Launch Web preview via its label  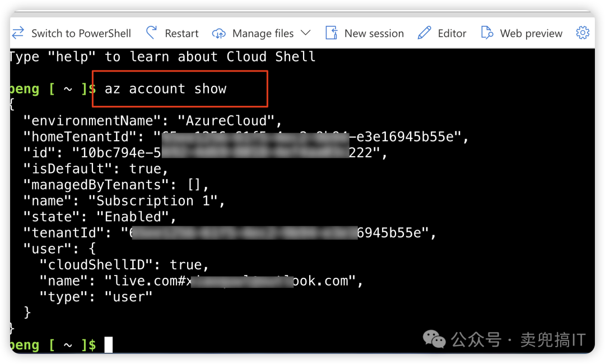click(x=531, y=34)
